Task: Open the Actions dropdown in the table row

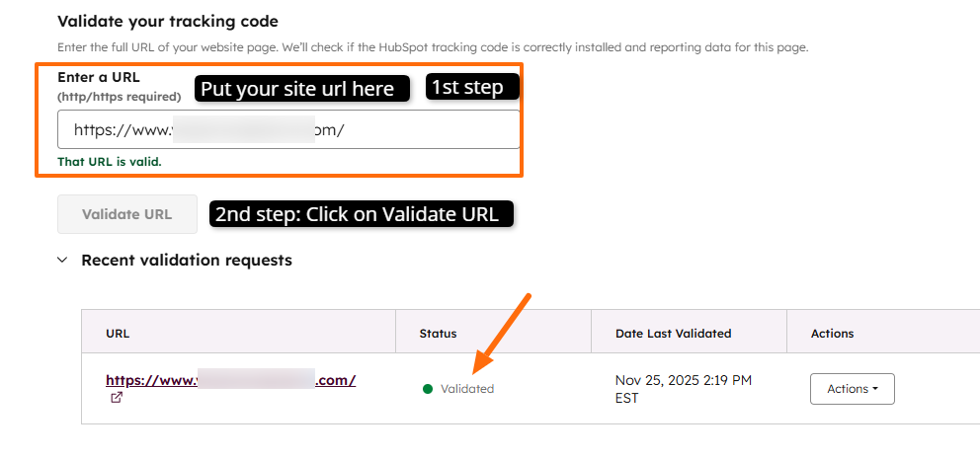Action: 852,389
